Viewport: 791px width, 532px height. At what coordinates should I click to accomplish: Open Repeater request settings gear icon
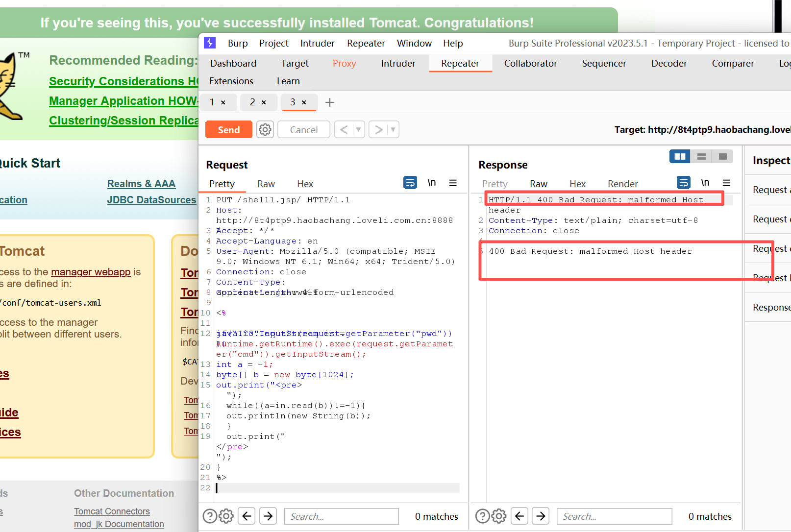265,130
